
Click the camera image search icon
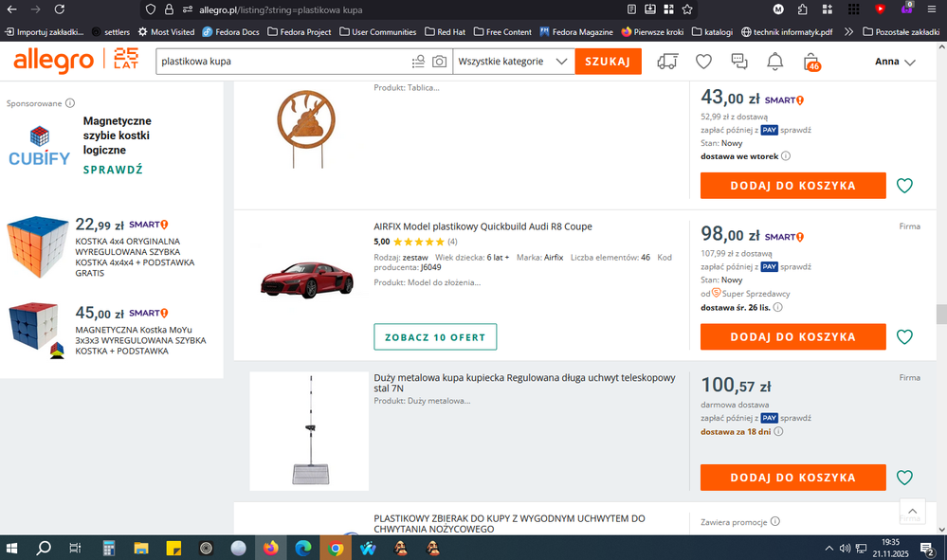(440, 62)
